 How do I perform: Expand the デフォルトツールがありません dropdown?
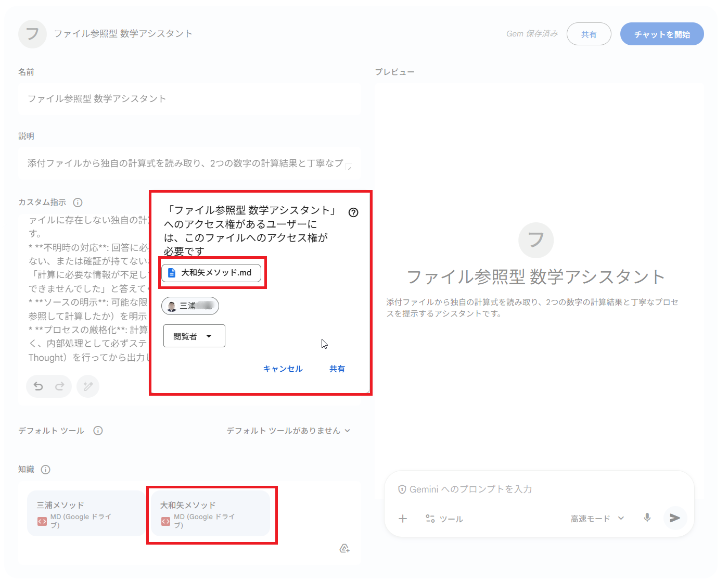(x=288, y=431)
